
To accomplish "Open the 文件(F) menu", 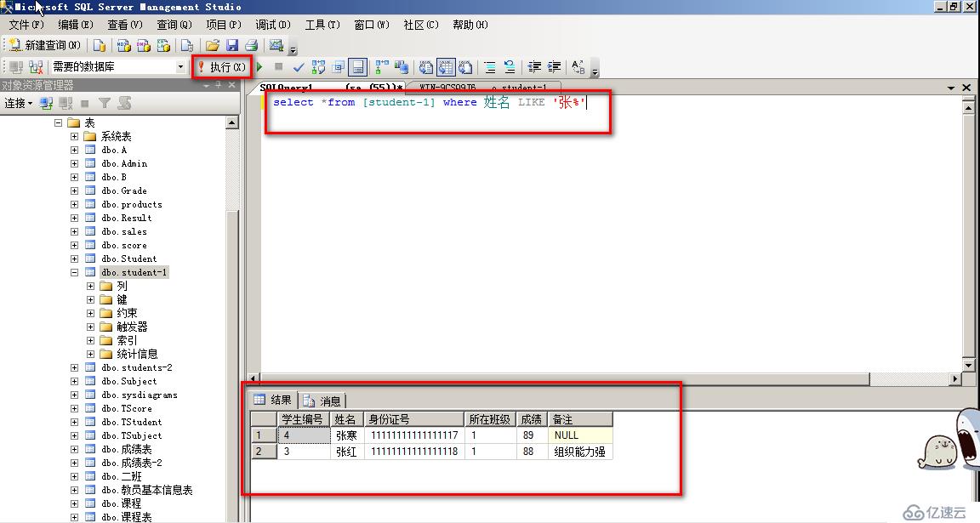I will (x=26, y=25).
